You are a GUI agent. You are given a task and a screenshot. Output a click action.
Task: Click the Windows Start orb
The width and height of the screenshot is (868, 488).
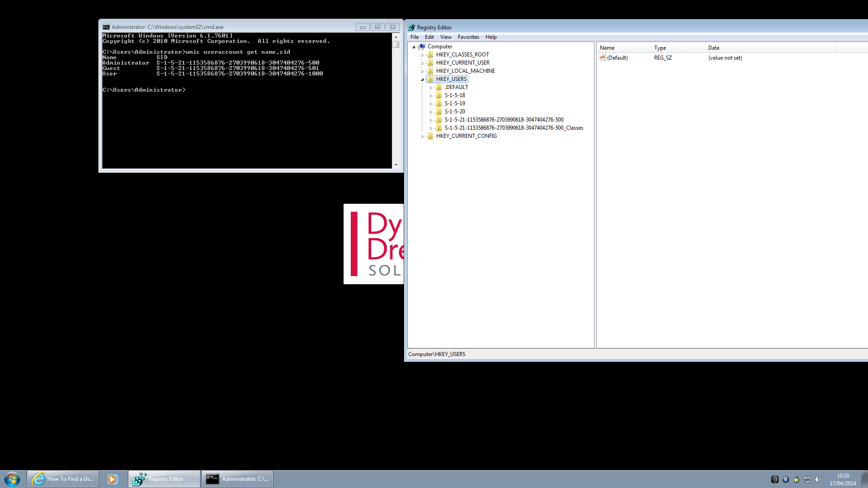[12, 479]
